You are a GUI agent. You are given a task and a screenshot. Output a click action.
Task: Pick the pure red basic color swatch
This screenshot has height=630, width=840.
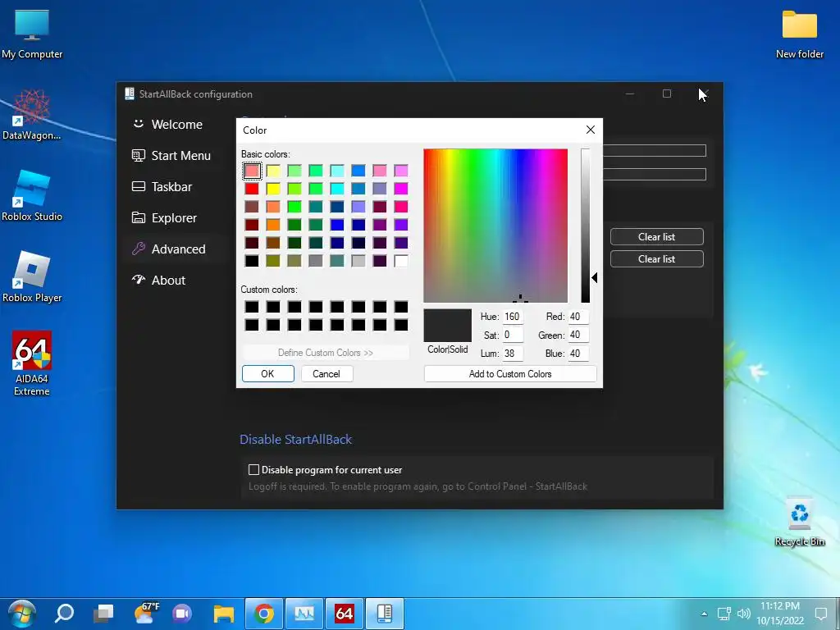pos(252,189)
